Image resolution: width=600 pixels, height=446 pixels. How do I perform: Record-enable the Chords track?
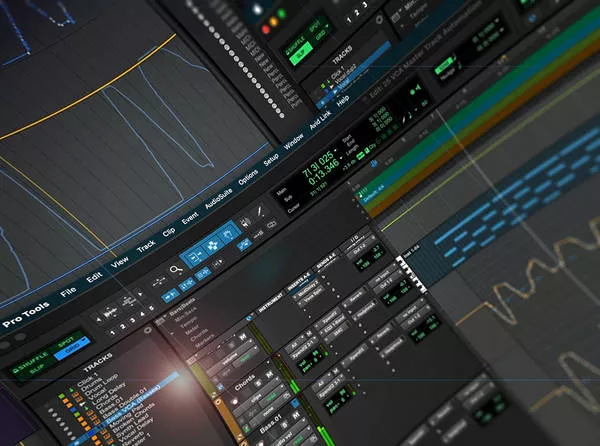tap(234, 403)
